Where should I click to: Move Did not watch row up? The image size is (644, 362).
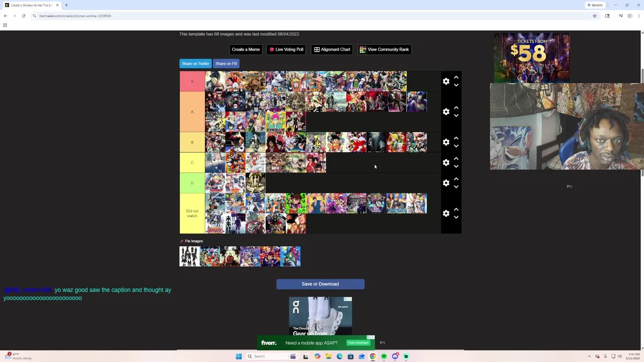[x=456, y=209]
